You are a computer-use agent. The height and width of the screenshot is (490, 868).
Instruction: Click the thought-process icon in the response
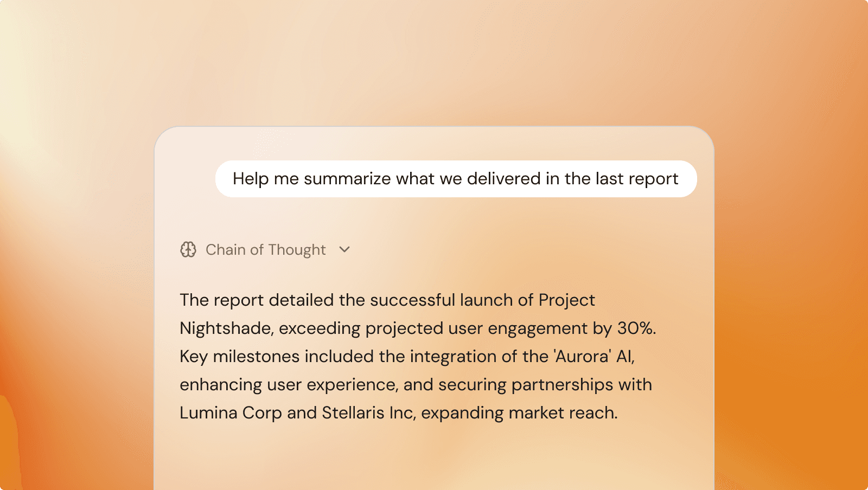pyautogui.click(x=188, y=249)
